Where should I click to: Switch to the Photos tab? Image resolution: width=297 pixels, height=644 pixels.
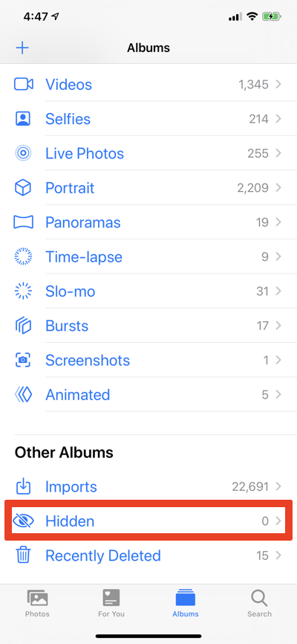click(x=37, y=603)
